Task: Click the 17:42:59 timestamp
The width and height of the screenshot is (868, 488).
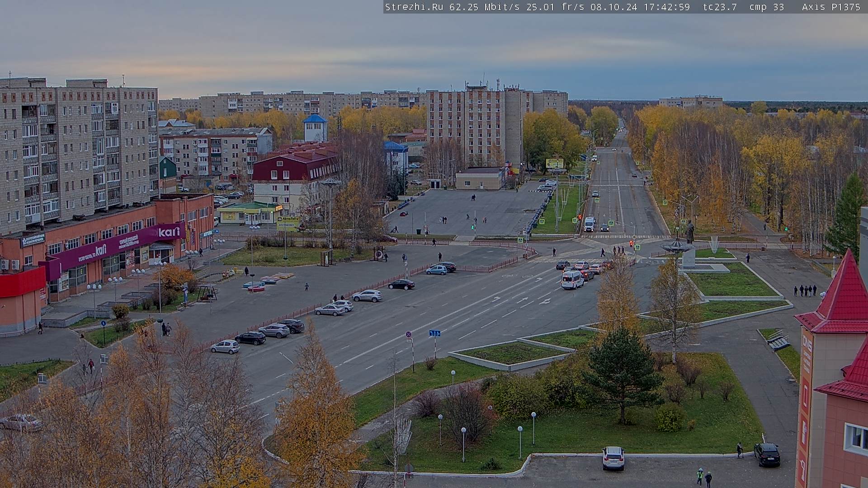Action: point(667,7)
